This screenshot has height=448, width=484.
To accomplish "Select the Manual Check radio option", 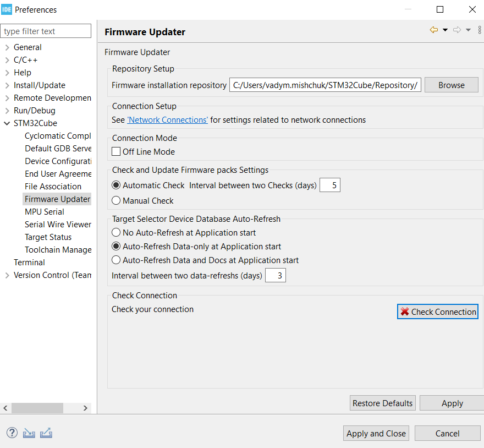I will (116, 201).
